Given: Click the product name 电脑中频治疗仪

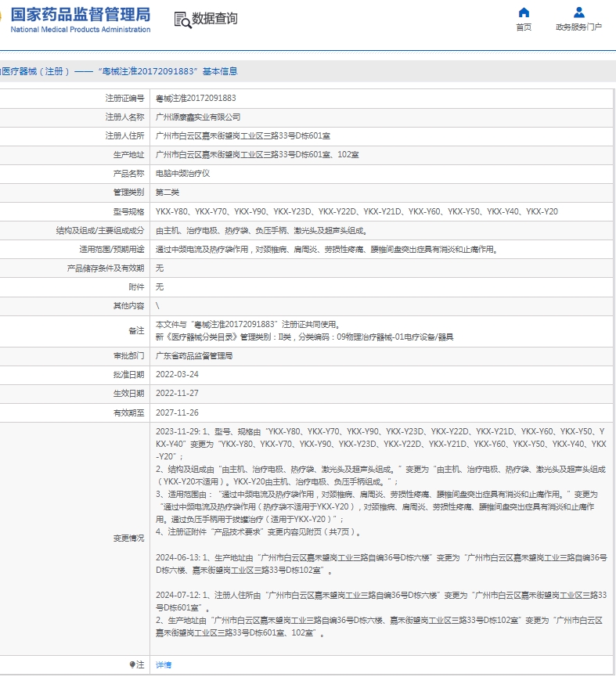Looking at the screenshot, I should click(182, 174).
